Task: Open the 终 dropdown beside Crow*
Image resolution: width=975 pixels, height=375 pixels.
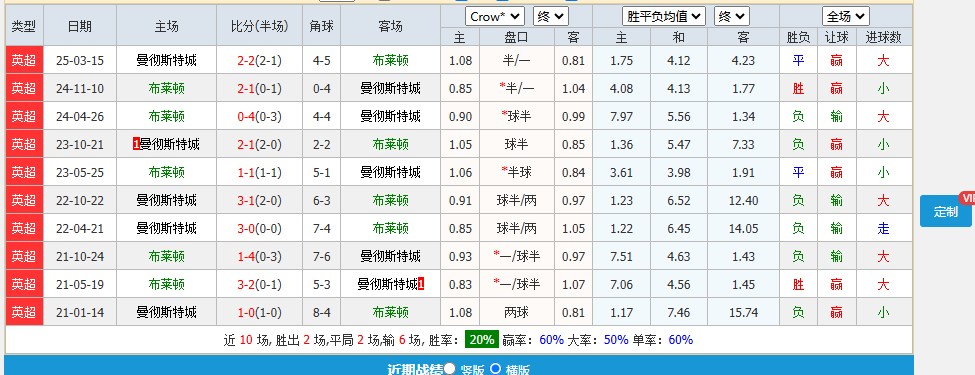Action: (x=550, y=17)
